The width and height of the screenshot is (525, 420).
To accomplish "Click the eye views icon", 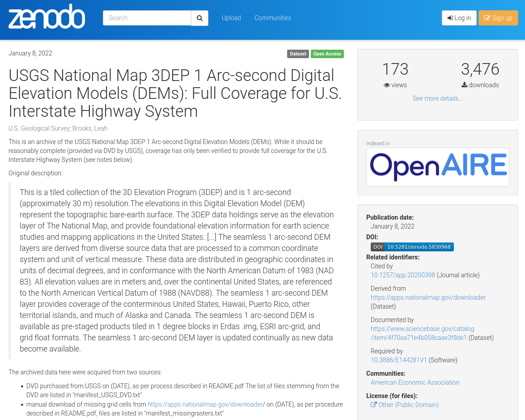I will click(x=387, y=85).
